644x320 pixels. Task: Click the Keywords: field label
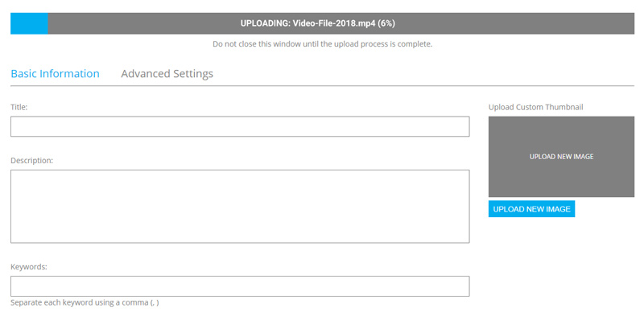[x=29, y=267]
